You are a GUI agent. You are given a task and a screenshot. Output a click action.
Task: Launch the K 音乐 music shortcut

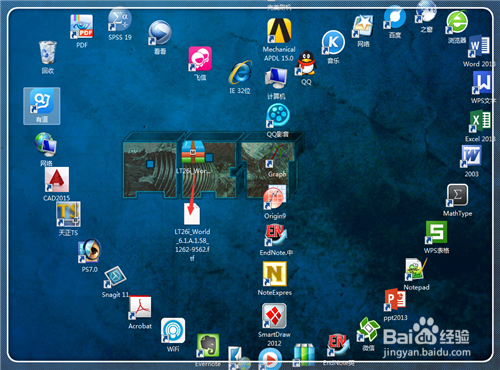[x=333, y=43]
